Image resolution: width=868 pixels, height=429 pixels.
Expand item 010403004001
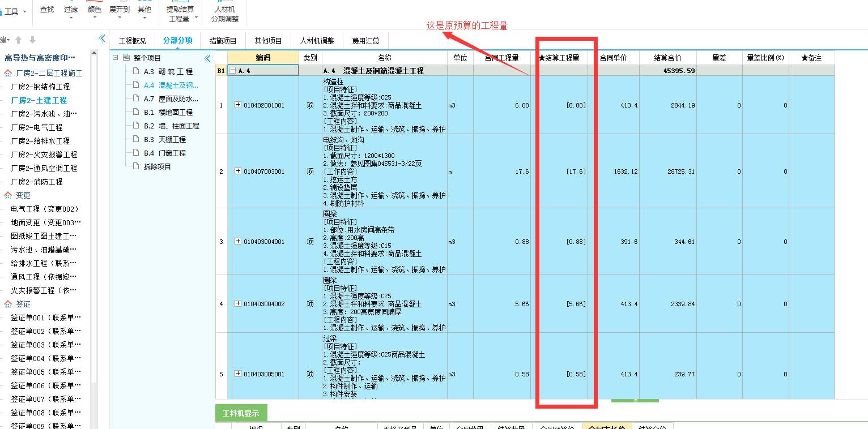click(238, 242)
